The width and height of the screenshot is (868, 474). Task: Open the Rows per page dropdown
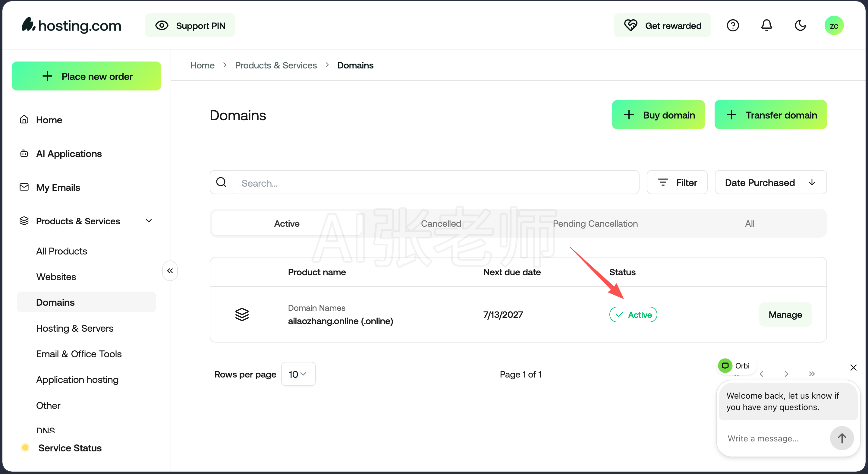coord(298,374)
